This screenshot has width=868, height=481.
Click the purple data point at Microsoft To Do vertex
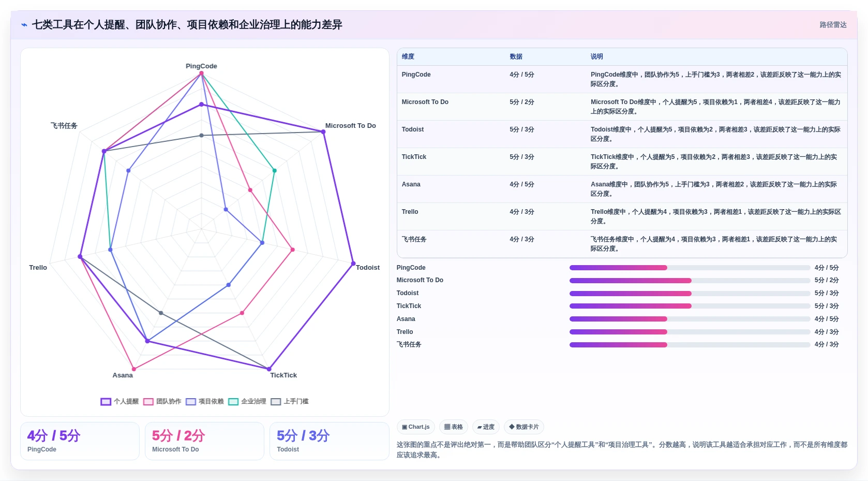(x=324, y=132)
